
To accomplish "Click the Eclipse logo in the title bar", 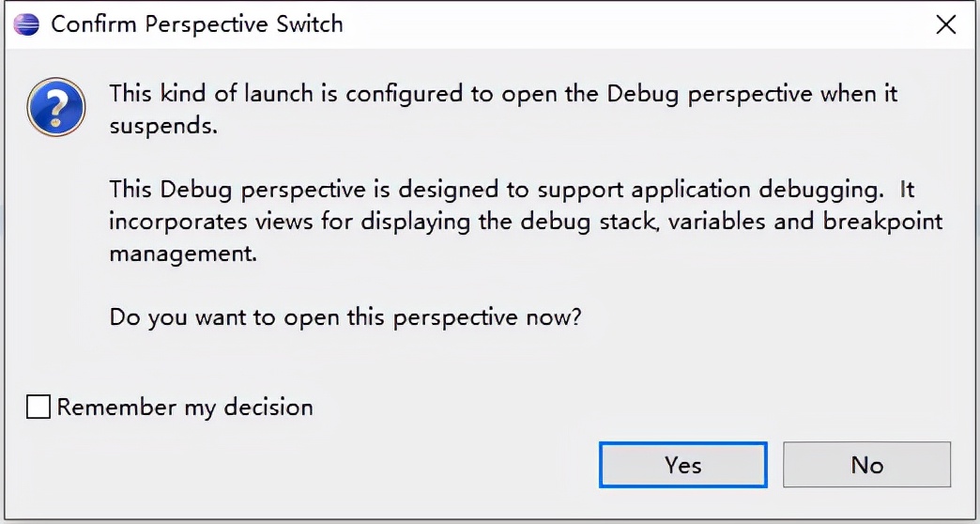I will coord(26,24).
